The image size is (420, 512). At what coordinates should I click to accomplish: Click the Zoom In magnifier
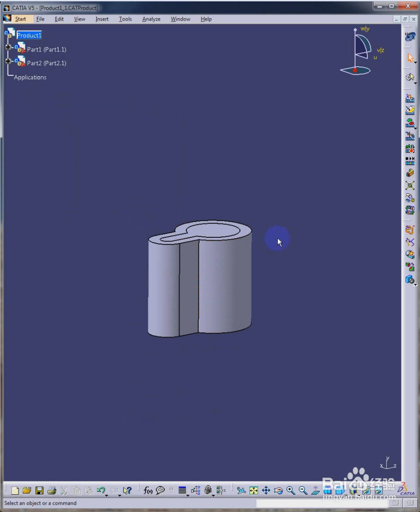click(x=291, y=490)
